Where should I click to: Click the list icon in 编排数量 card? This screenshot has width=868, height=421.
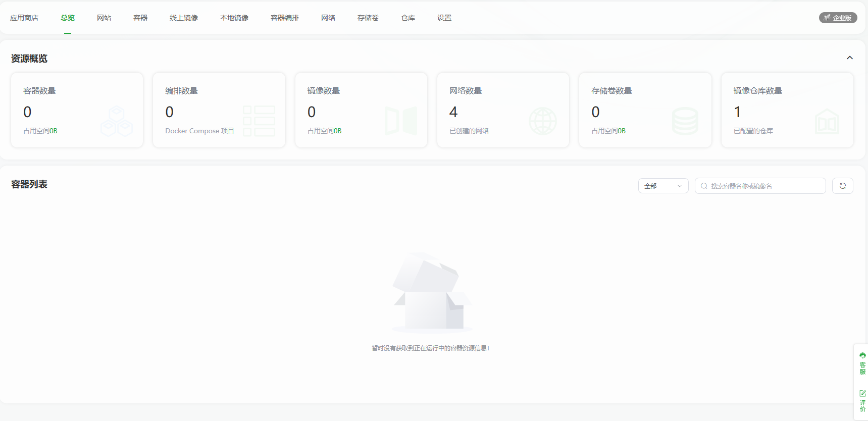(259, 121)
